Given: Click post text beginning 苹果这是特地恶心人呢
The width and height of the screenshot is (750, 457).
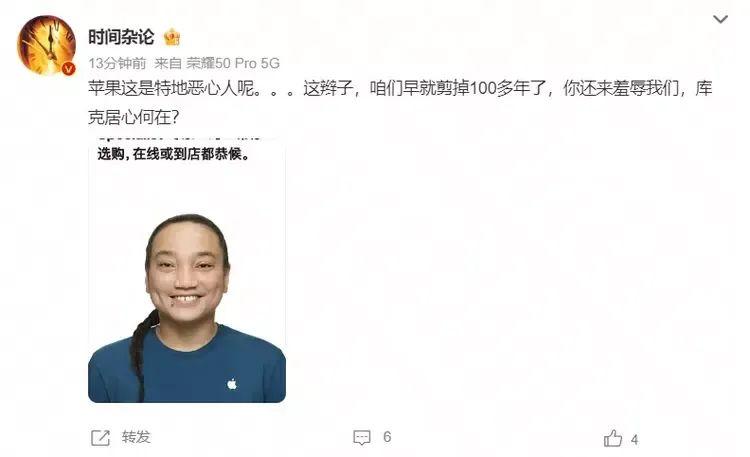Looking at the screenshot, I should pyautogui.click(x=400, y=89).
